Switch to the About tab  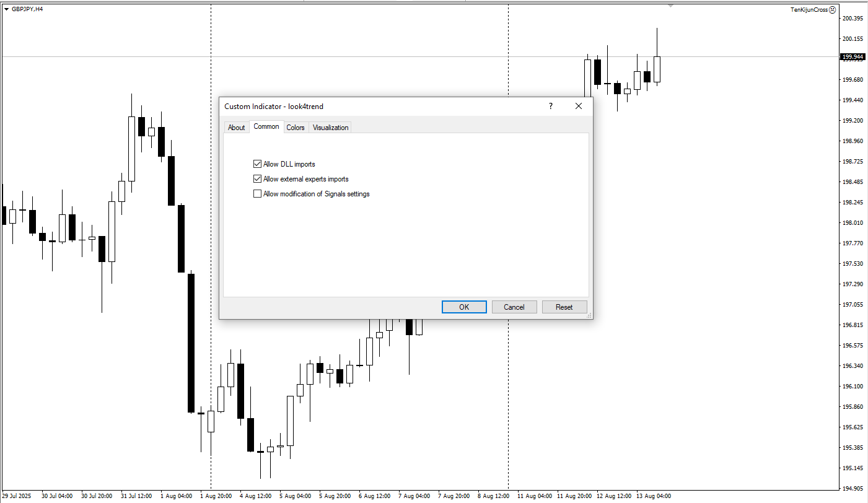tap(237, 128)
